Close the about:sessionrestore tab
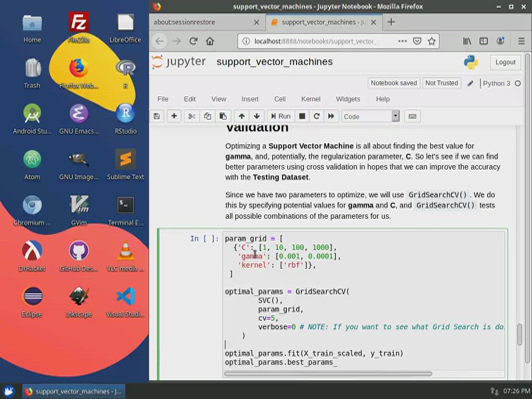This screenshot has height=399, width=532. pyautogui.click(x=257, y=22)
